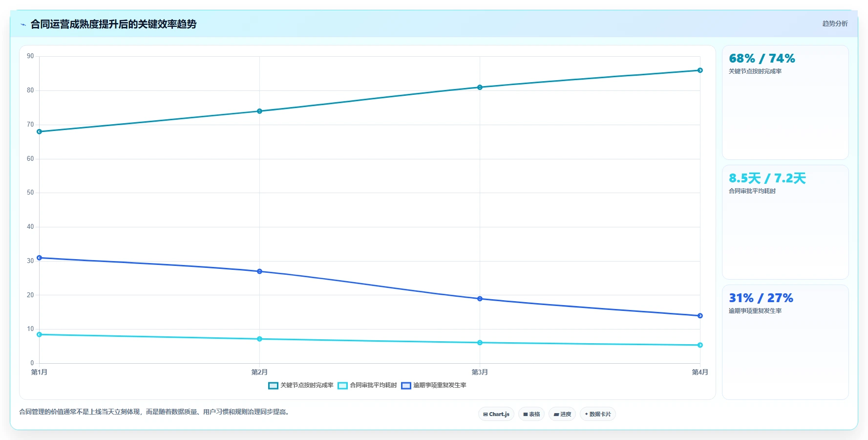This screenshot has width=868, height=440.
Task: Click the 第3月 x-axis label
Action: (480, 372)
